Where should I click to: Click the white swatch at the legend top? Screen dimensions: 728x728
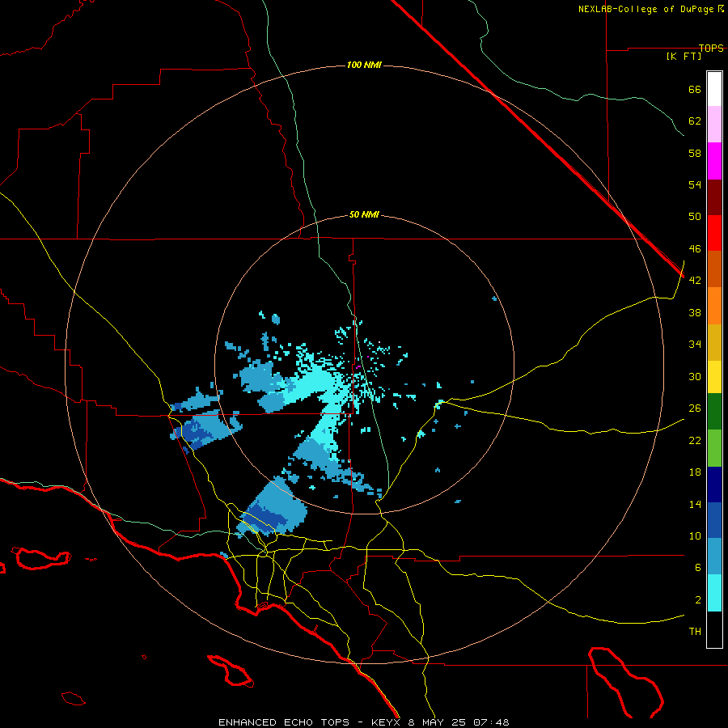pos(714,89)
